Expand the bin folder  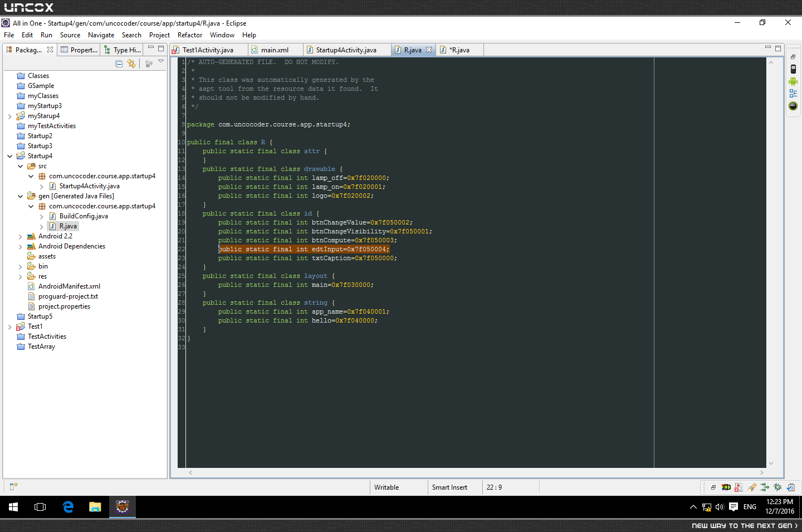20,267
